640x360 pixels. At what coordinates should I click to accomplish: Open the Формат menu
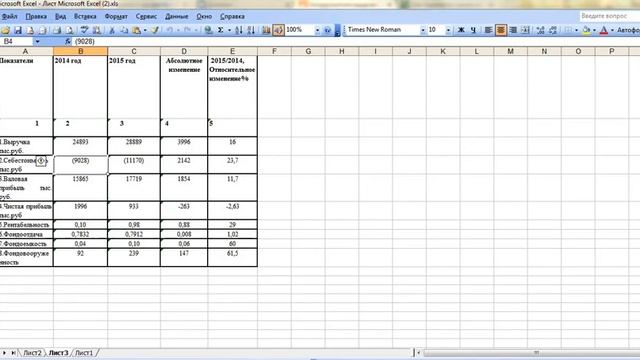116,16
